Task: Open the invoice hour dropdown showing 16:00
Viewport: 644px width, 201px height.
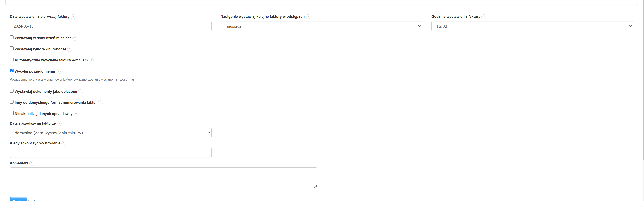Action: (532, 26)
